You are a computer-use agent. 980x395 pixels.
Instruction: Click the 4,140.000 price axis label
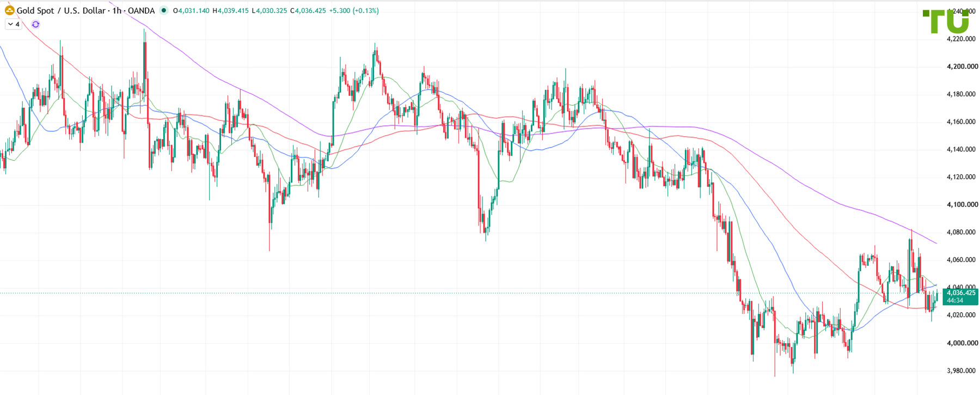click(x=961, y=149)
